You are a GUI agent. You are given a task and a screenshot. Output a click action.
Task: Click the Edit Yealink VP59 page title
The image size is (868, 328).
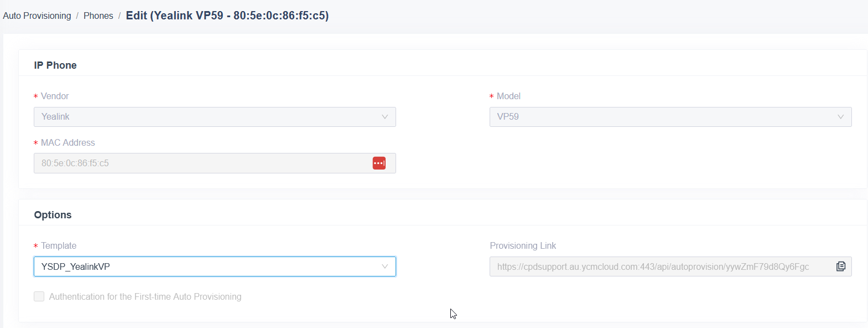pyautogui.click(x=227, y=16)
